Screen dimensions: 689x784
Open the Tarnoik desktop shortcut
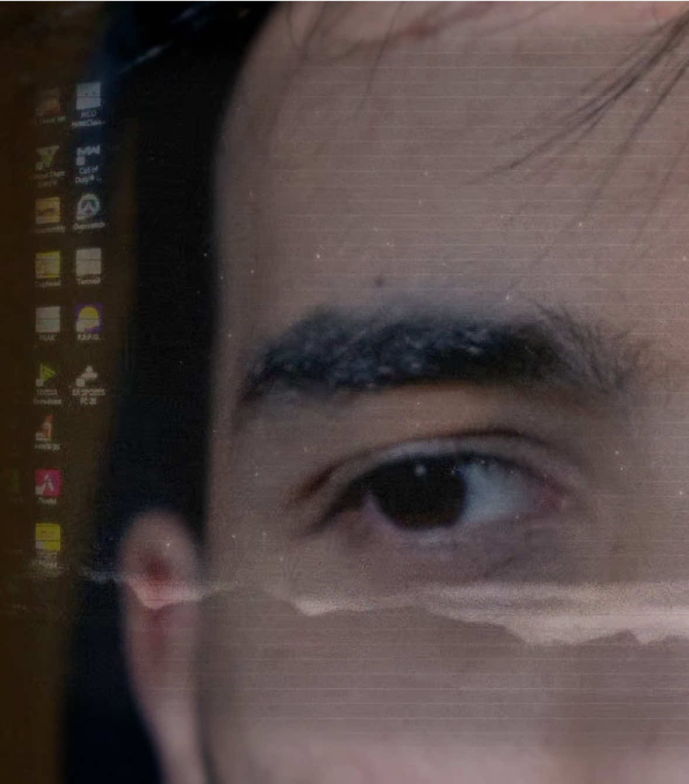click(x=88, y=266)
